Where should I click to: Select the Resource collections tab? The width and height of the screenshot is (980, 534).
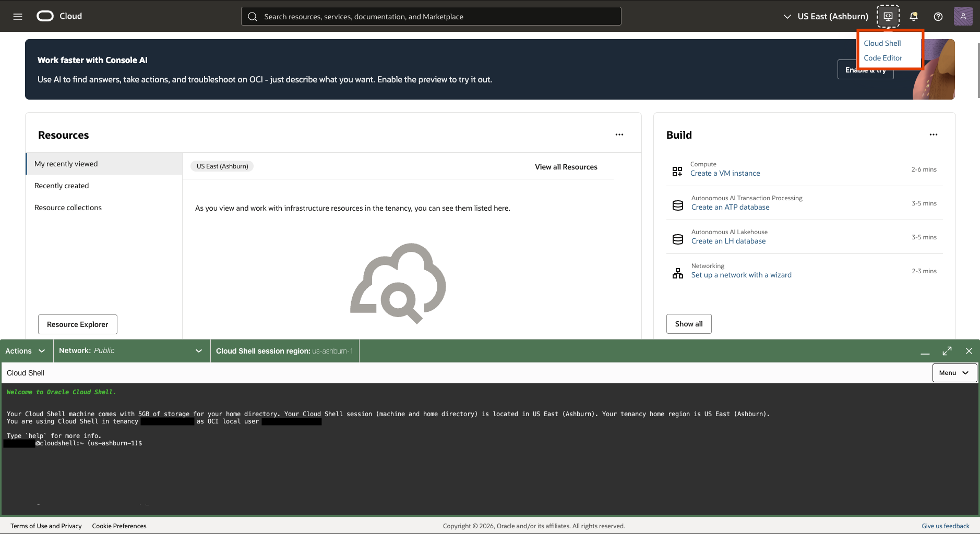tap(104, 208)
